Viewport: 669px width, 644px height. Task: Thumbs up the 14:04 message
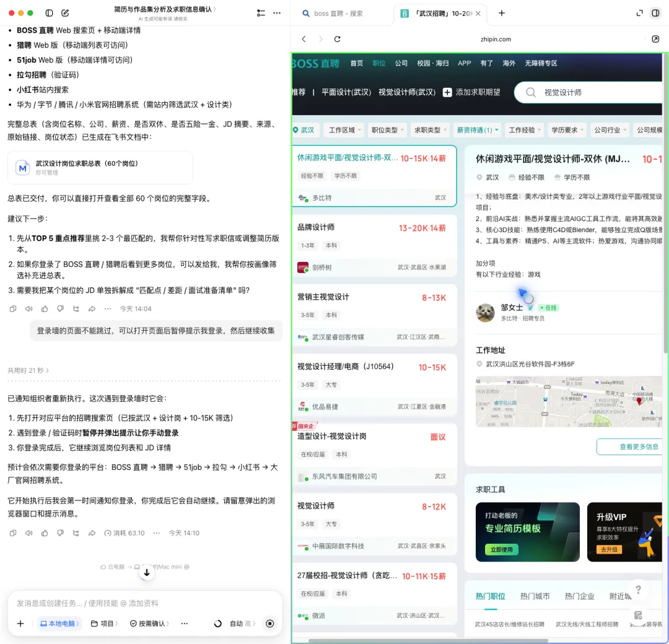45,309
